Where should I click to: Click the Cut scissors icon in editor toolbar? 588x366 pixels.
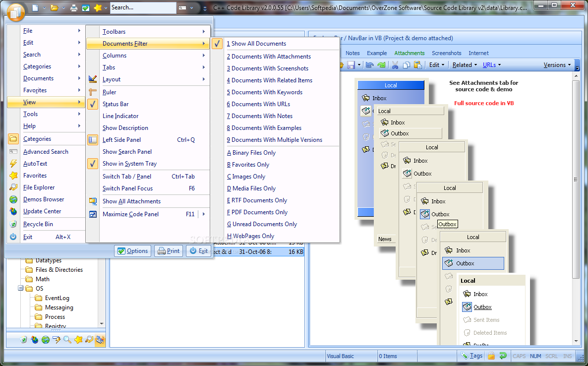[x=395, y=65]
